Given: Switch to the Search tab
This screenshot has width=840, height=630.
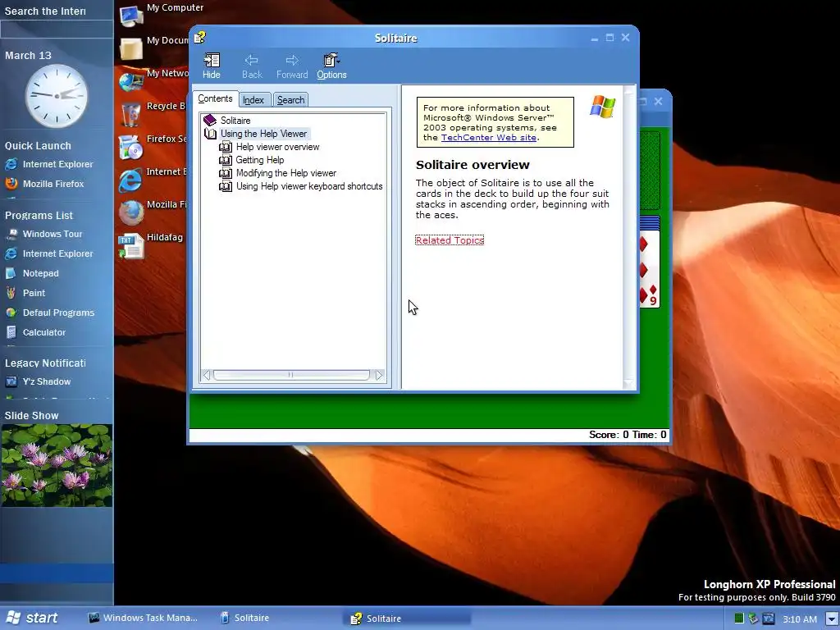Looking at the screenshot, I should pyautogui.click(x=291, y=100).
